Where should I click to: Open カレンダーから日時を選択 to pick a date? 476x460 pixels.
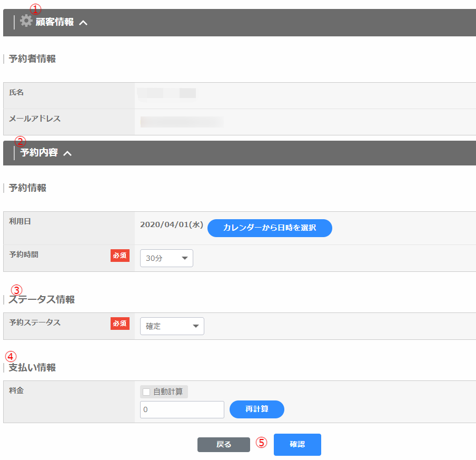coord(270,228)
